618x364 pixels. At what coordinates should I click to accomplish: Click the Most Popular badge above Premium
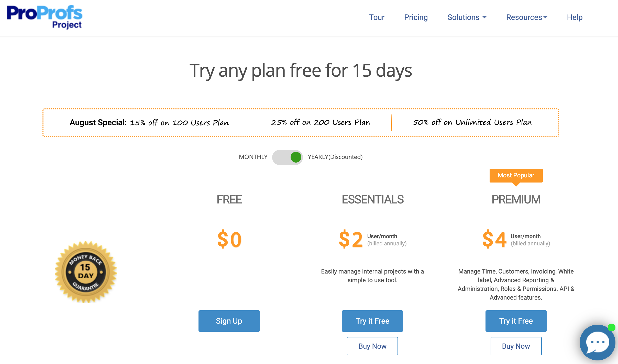pyautogui.click(x=516, y=176)
